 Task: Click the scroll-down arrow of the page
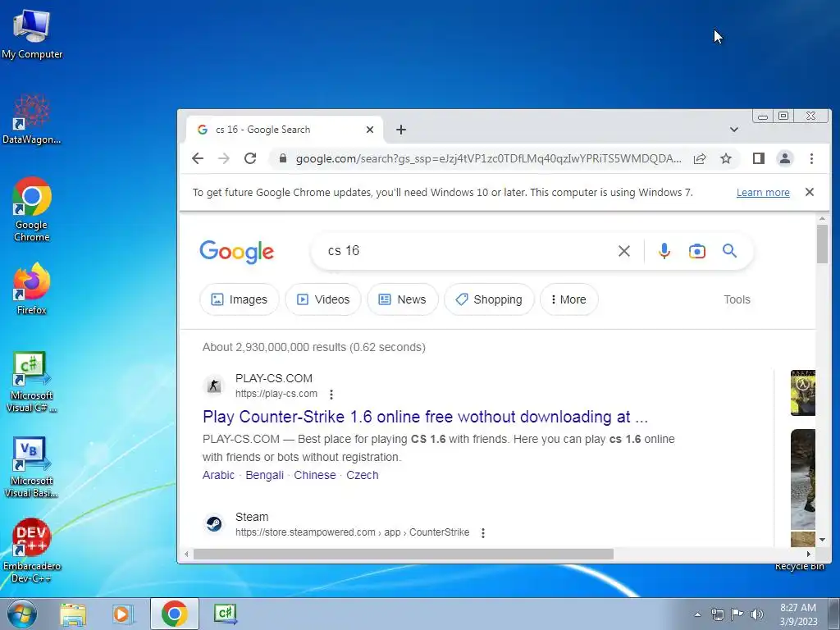pyautogui.click(x=822, y=540)
